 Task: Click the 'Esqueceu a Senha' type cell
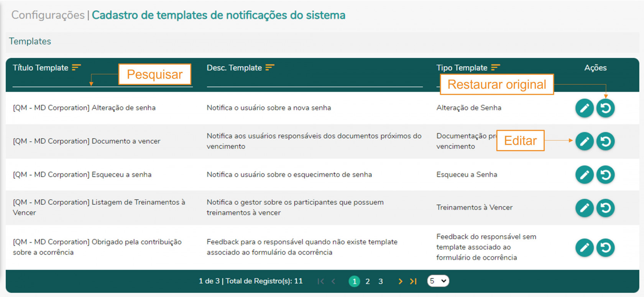point(467,175)
